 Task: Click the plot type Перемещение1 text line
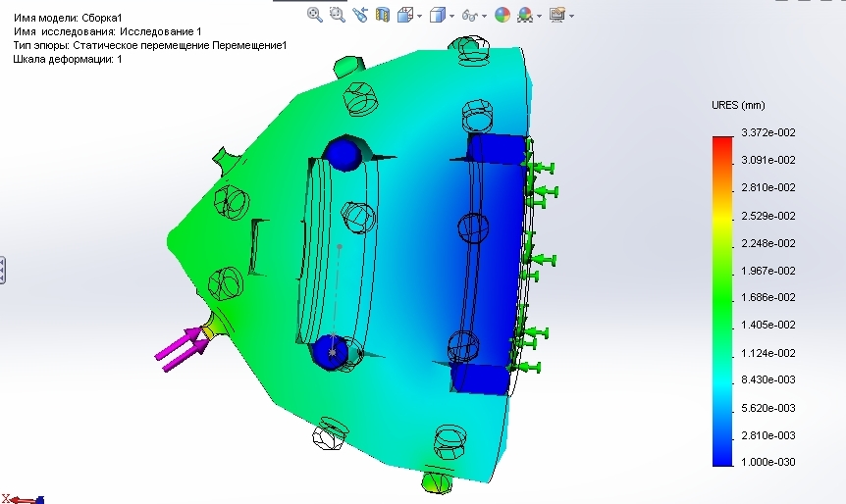point(150,45)
